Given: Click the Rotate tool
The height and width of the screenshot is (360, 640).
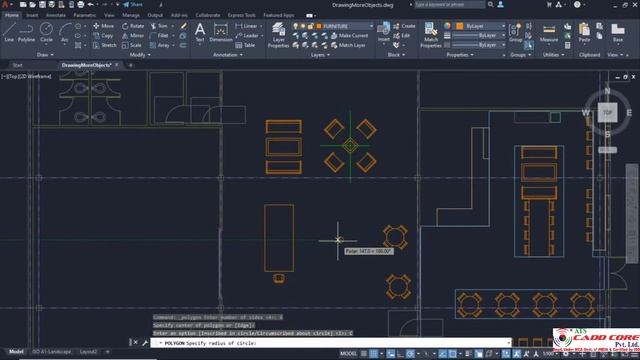Looking at the screenshot, I should (133, 26).
